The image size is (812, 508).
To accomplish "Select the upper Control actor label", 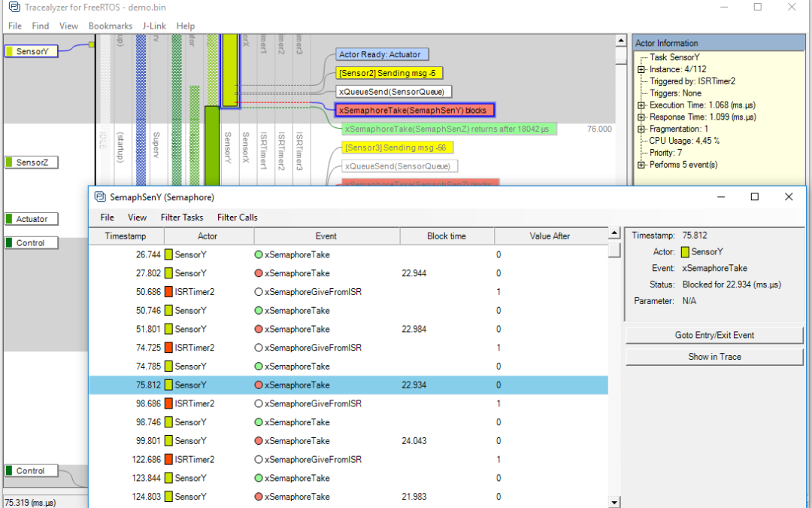I will click(x=32, y=242).
